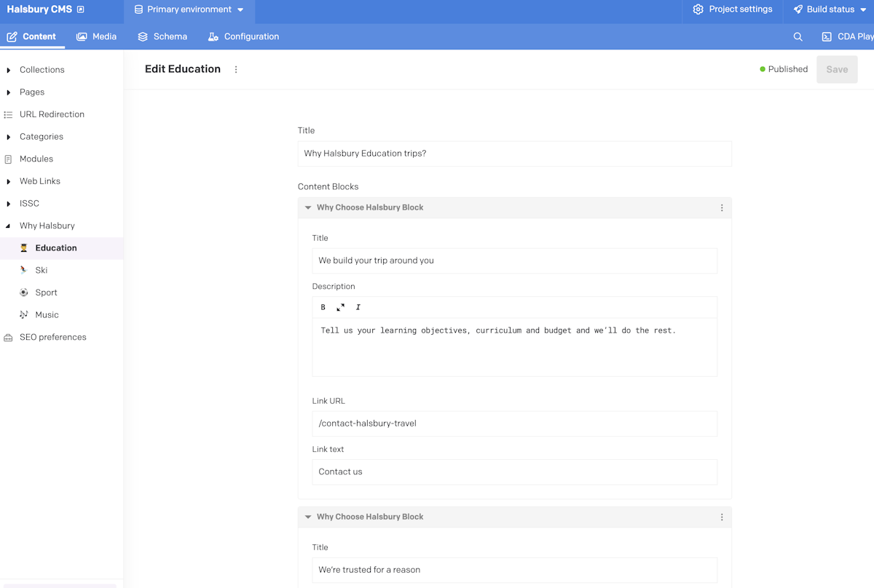The image size is (874, 588).
Task: Click into the Description text area
Action: pyautogui.click(x=515, y=347)
